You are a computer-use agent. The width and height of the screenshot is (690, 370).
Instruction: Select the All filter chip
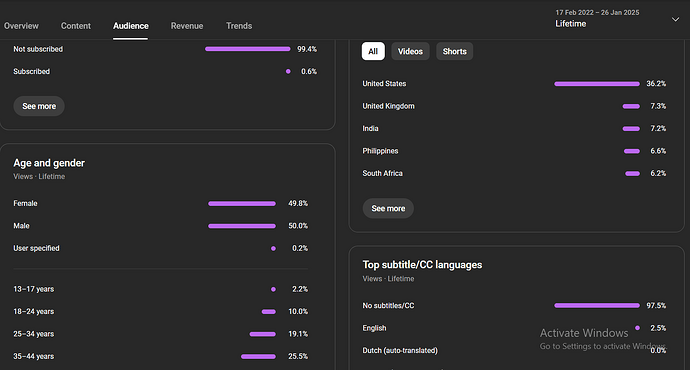click(373, 51)
